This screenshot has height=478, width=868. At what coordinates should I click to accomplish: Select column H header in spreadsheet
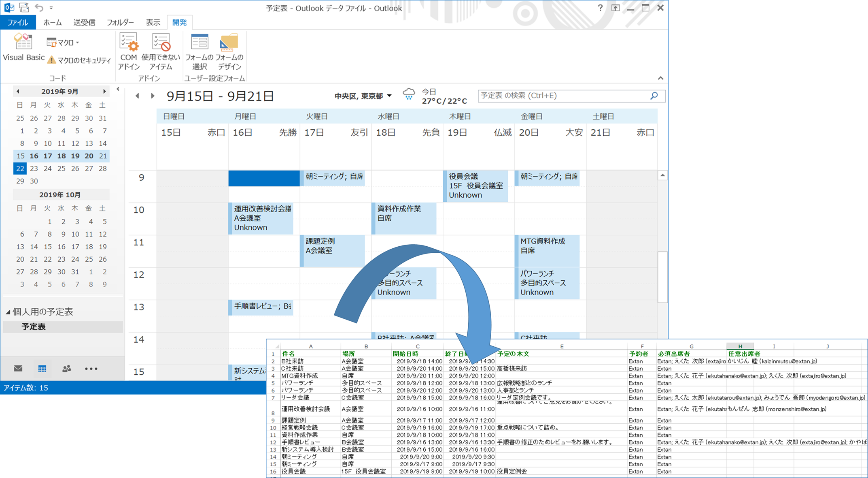point(740,346)
